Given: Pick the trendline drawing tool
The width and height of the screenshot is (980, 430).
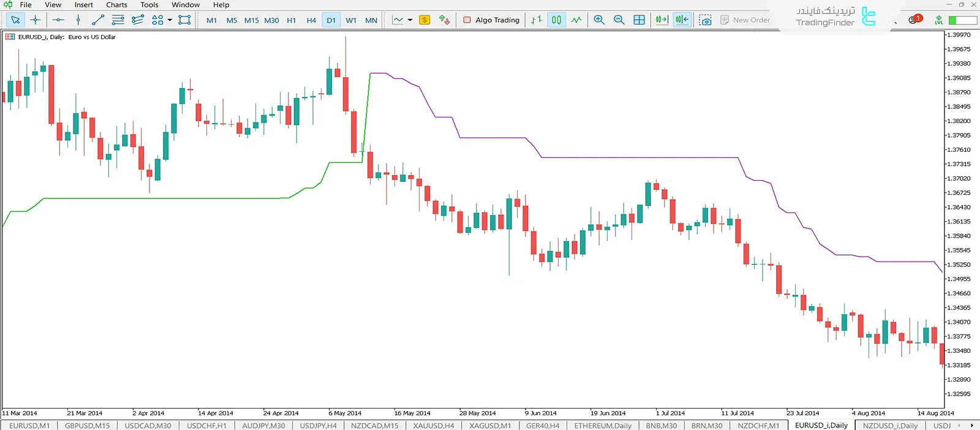Looking at the screenshot, I should click(98, 20).
